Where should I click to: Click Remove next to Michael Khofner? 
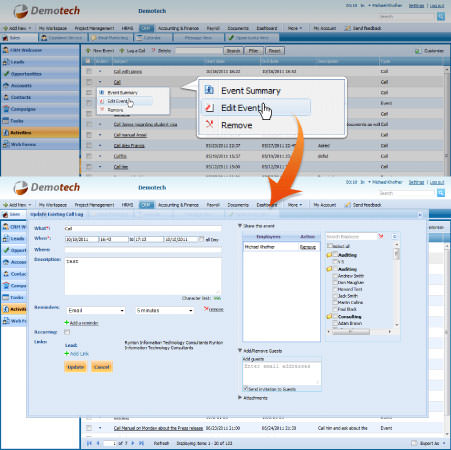(308, 247)
